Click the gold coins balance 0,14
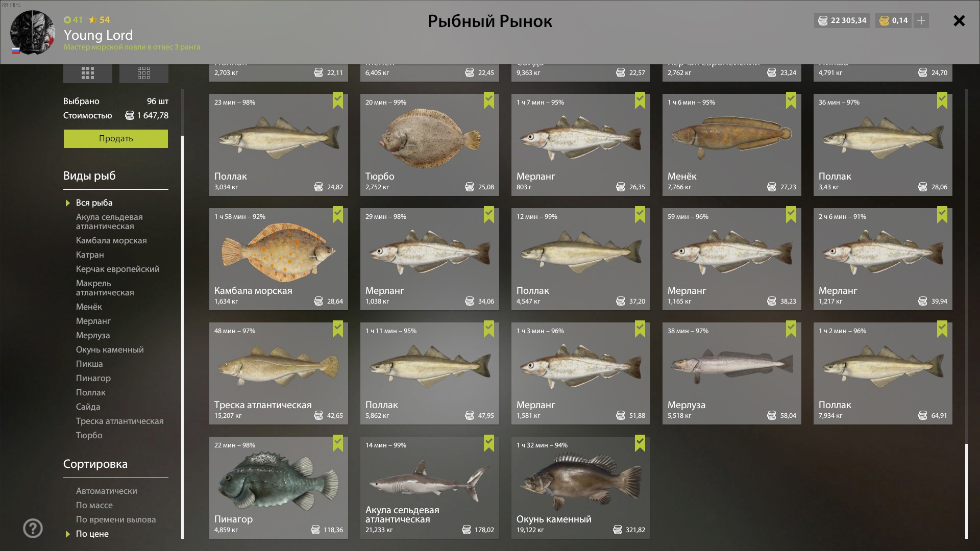 (x=894, y=20)
